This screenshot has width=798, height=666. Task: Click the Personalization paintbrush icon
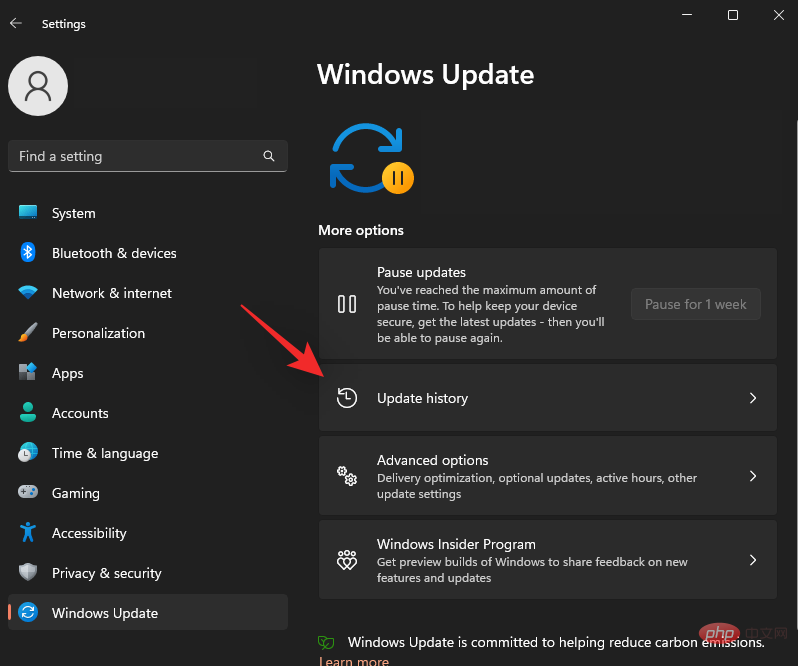coord(28,333)
